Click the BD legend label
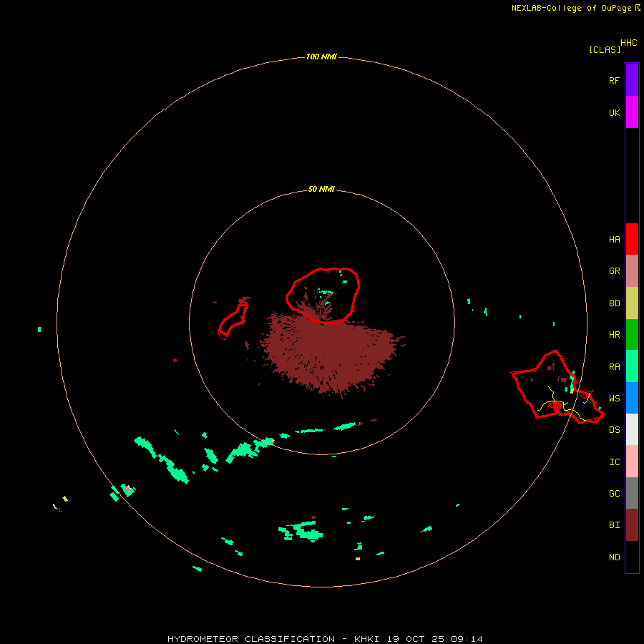The width and height of the screenshot is (644, 644). pyautogui.click(x=614, y=303)
